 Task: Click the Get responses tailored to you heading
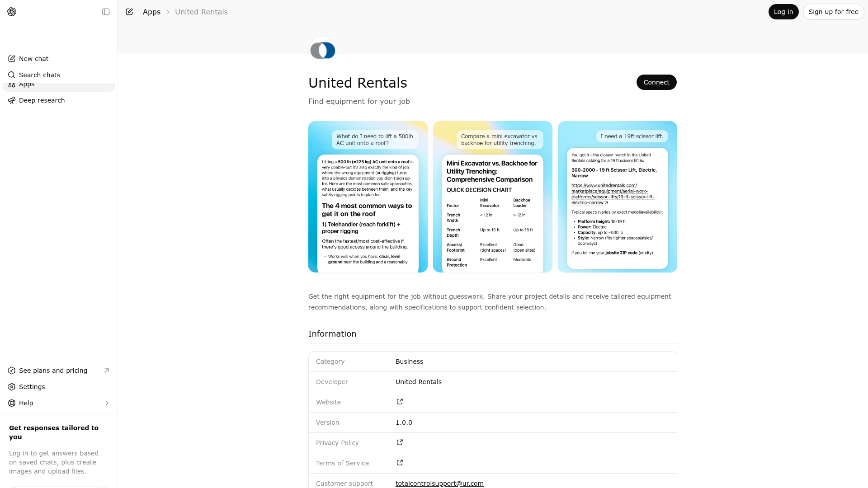[x=54, y=432]
